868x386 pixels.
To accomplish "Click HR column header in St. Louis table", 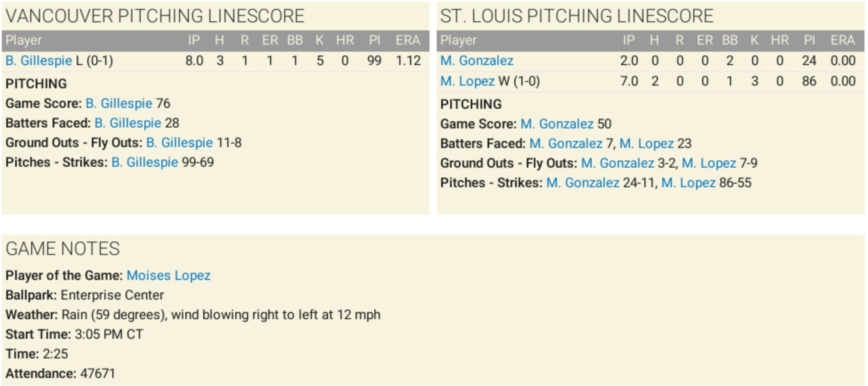I will (x=779, y=40).
